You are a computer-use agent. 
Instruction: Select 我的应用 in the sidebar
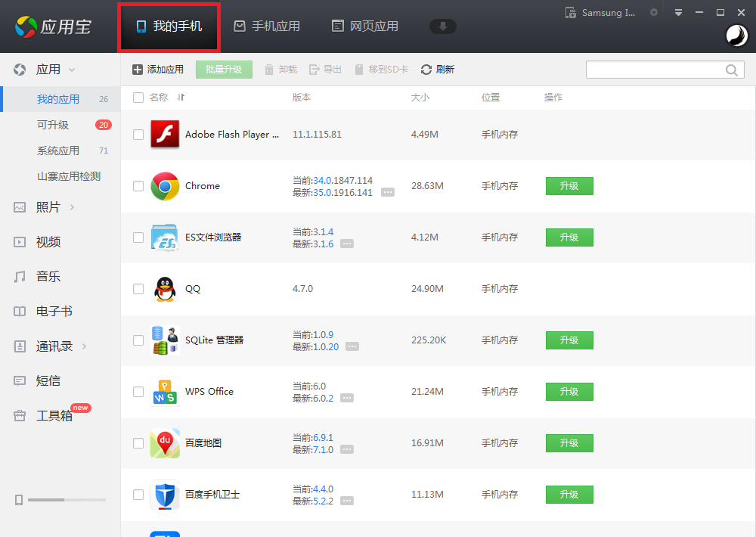coord(61,99)
